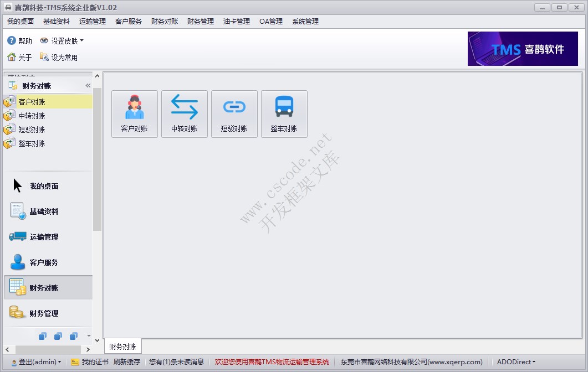
Task: Click the second blue overflow group icon
Action: pyautogui.click(x=58, y=336)
